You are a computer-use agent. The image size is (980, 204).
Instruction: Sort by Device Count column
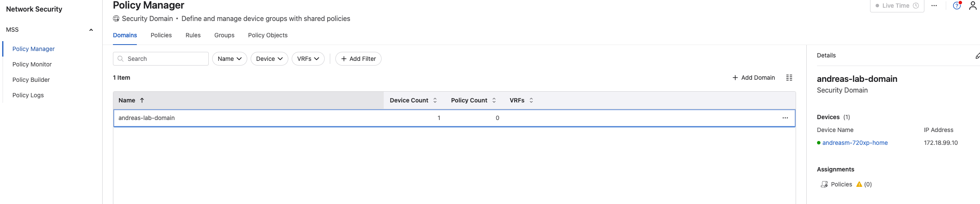click(x=435, y=100)
